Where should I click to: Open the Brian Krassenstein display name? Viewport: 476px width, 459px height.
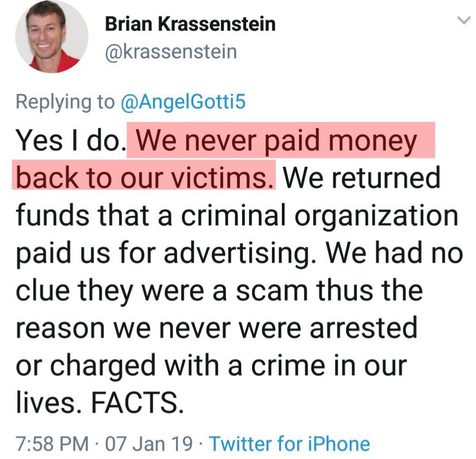pyautogui.click(x=190, y=24)
